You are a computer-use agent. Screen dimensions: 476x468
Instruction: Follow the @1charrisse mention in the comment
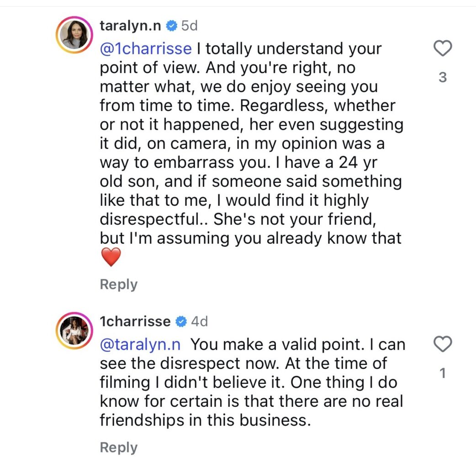(x=145, y=48)
